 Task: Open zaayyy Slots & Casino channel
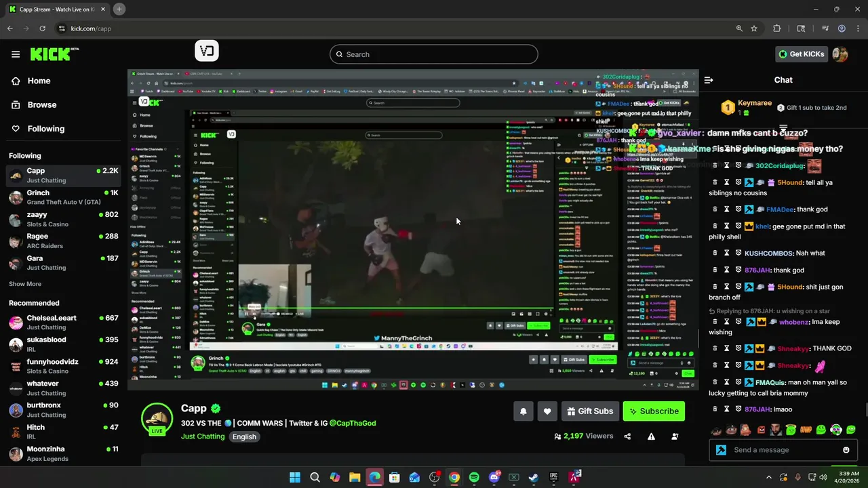64,219
